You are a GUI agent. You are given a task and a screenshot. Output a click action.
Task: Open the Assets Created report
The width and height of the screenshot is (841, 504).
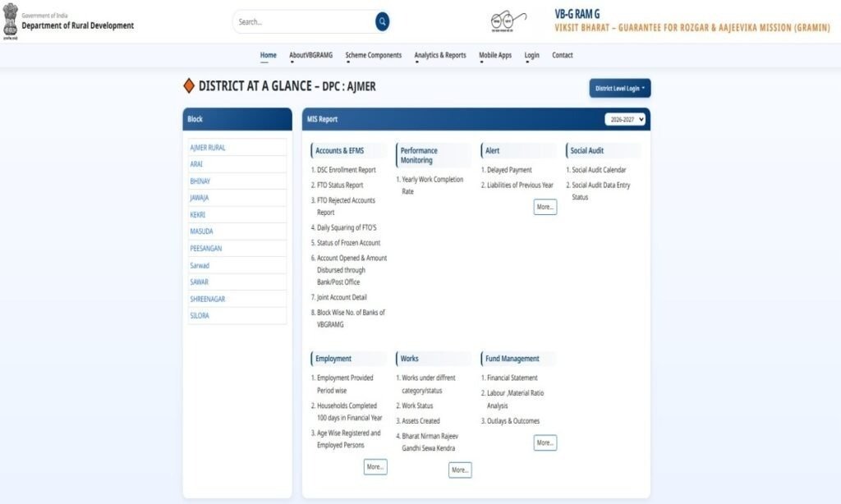pos(420,421)
